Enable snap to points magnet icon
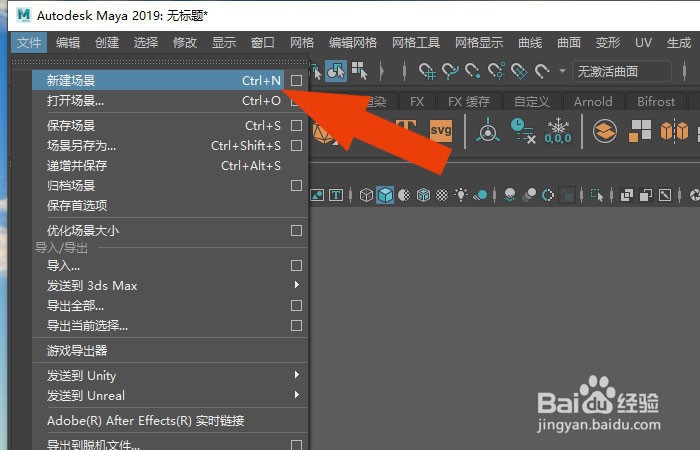This screenshot has height=450, width=700. point(473,71)
